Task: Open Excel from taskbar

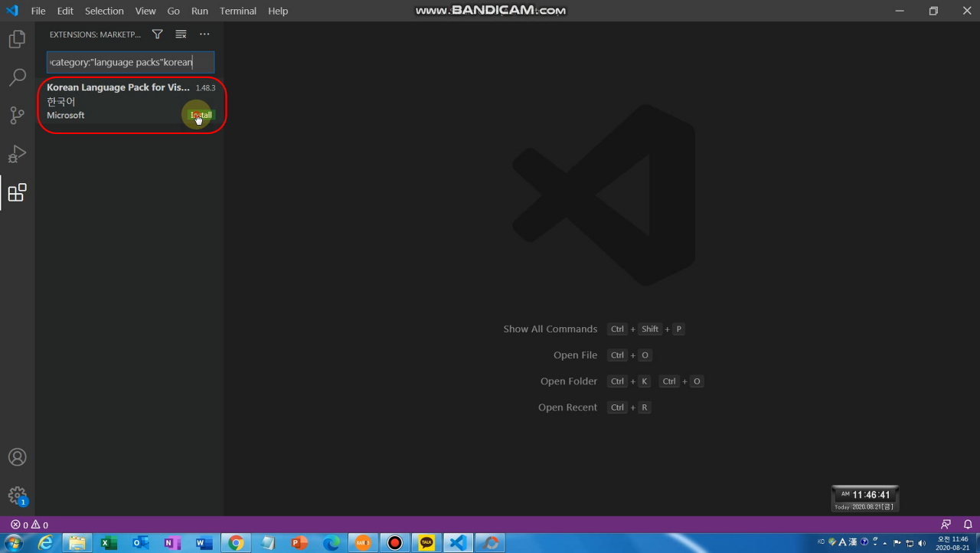Action: coord(109,543)
